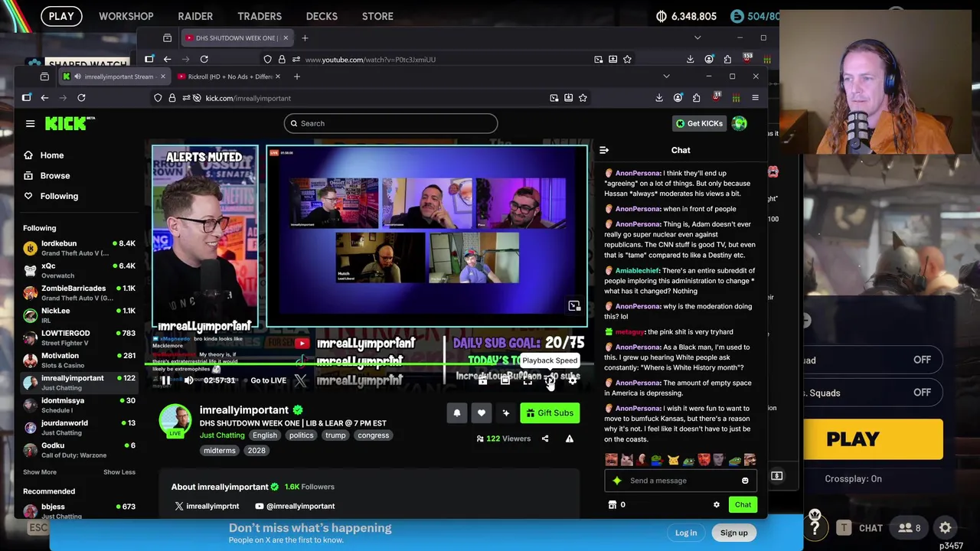Open bbjess recommended channel

click(x=79, y=510)
